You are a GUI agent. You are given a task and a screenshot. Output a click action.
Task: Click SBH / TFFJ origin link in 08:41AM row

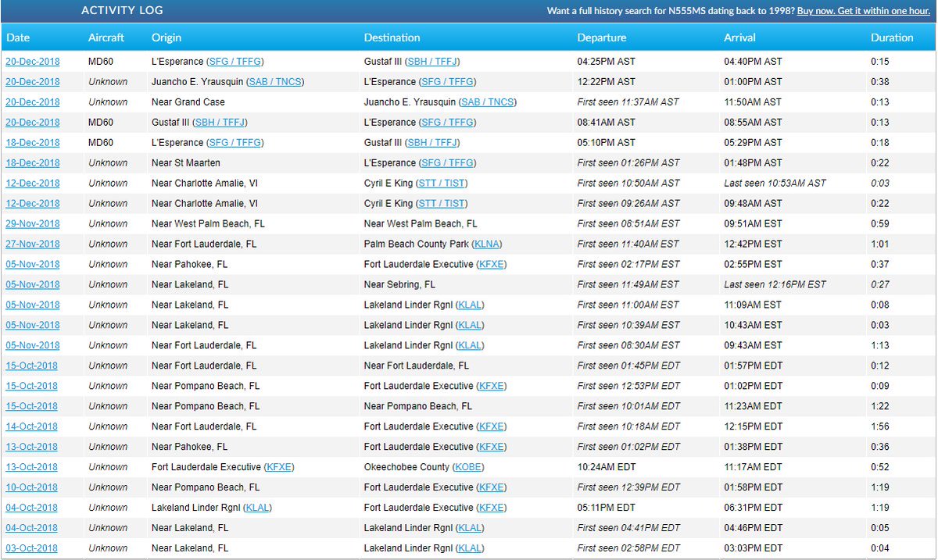point(220,123)
